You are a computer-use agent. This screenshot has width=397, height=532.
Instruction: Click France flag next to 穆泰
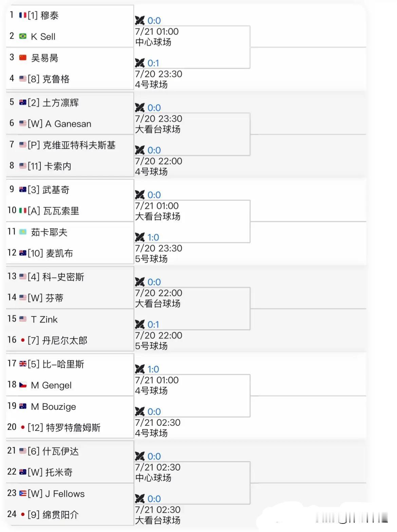(23, 15)
